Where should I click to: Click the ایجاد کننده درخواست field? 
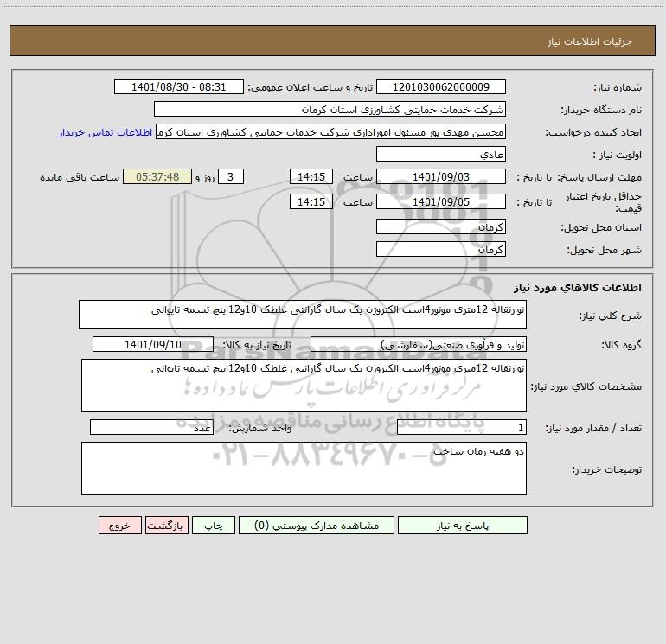pyautogui.click(x=330, y=131)
